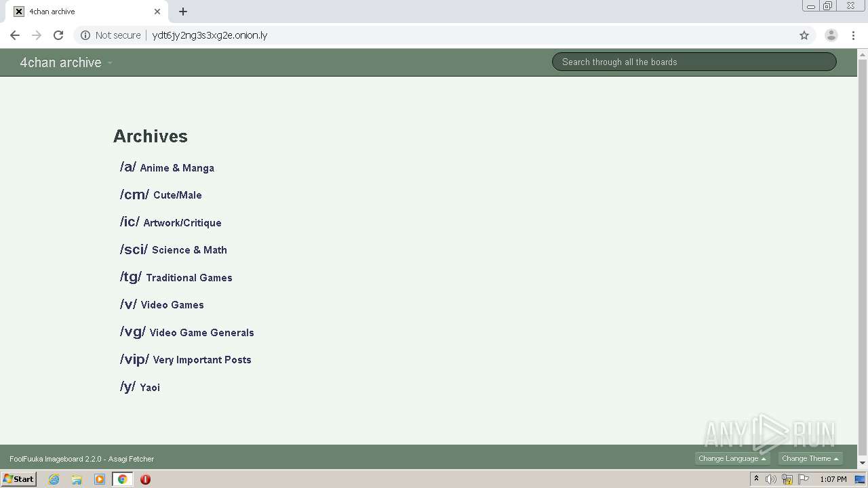Image resolution: width=868 pixels, height=488 pixels.
Task: Open /vip/ Very Important Posts archive
Action: pyautogui.click(x=185, y=359)
